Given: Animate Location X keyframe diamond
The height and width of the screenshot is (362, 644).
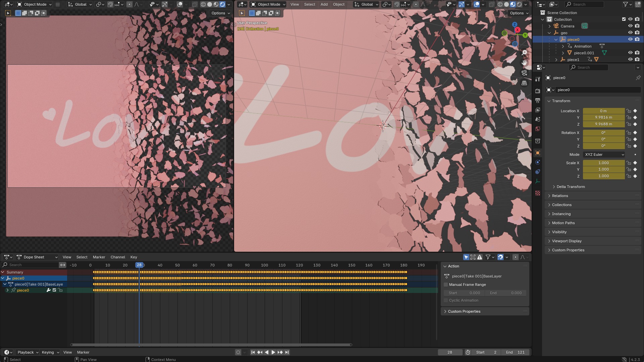Looking at the screenshot, I should pyautogui.click(x=635, y=111).
